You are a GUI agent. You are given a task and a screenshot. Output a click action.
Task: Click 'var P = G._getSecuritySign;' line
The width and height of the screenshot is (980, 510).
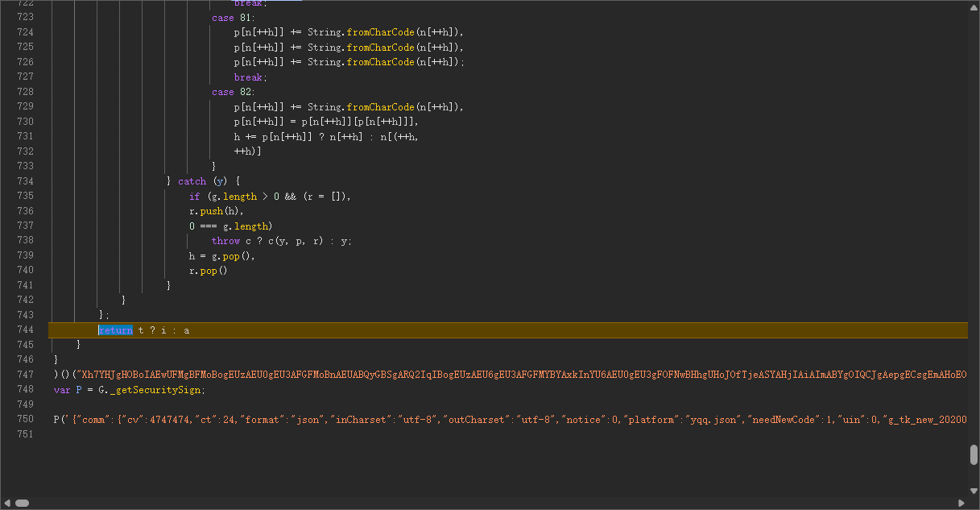pyautogui.click(x=130, y=389)
